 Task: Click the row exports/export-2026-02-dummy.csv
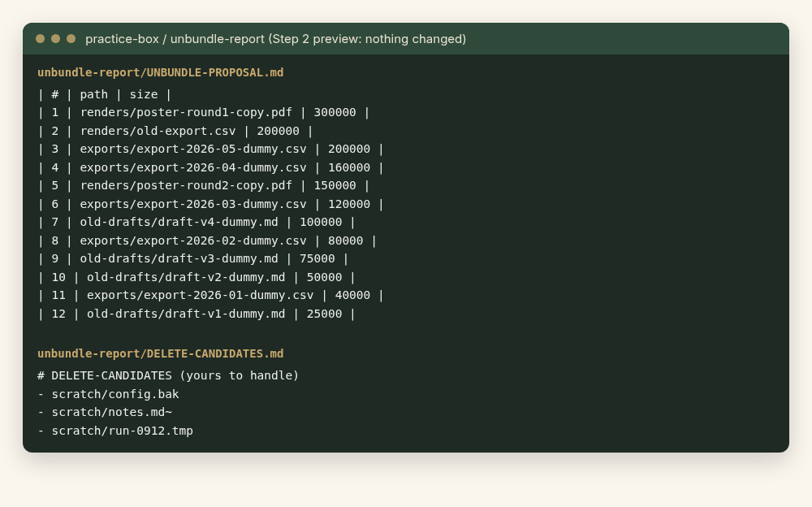point(206,240)
